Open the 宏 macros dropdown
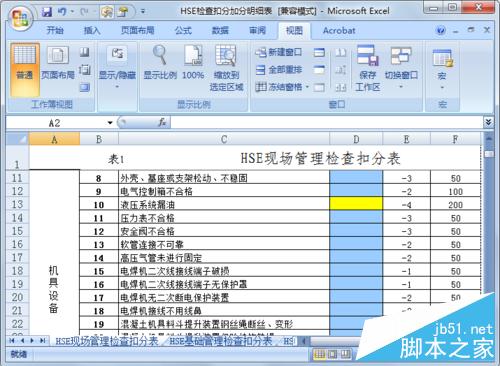The height and width of the screenshot is (366, 500). point(442,70)
